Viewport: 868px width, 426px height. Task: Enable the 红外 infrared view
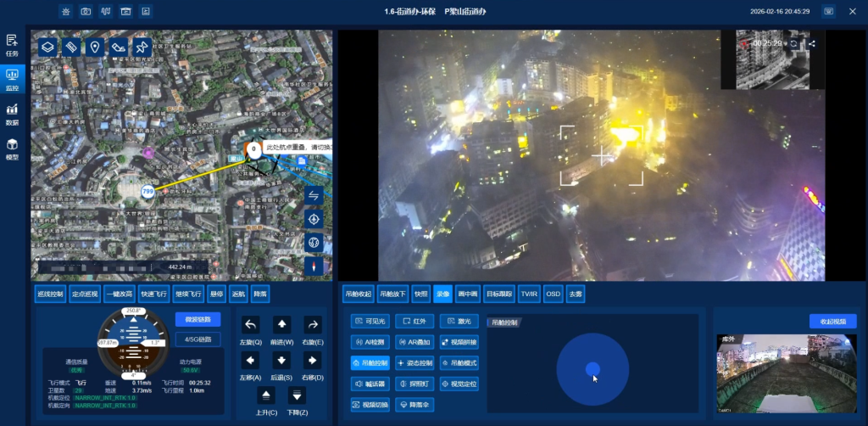point(415,322)
